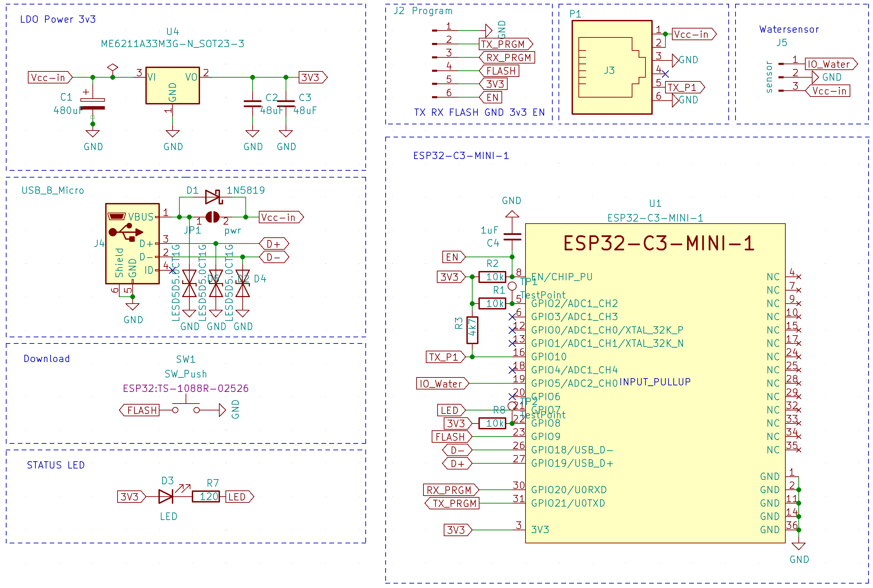This screenshot has height=588, width=873.
Task: Select the C1 480uF polarized capacitor
Action: (93, 104)
